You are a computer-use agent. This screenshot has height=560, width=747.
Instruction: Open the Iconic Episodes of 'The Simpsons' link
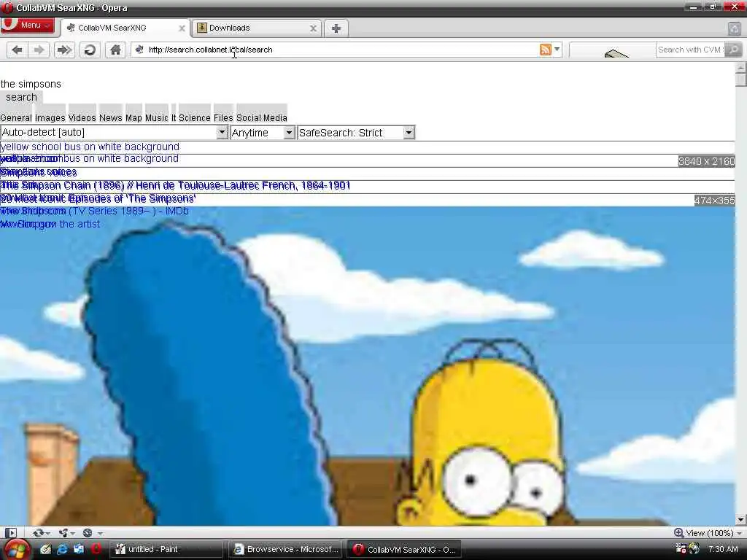click(x=98, y=198)
